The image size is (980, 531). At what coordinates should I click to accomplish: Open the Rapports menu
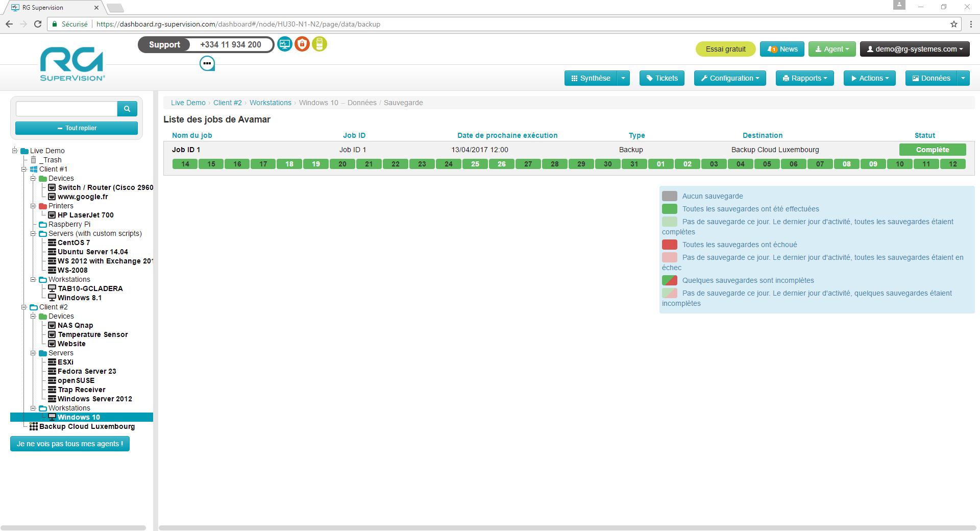pos(805,78)
